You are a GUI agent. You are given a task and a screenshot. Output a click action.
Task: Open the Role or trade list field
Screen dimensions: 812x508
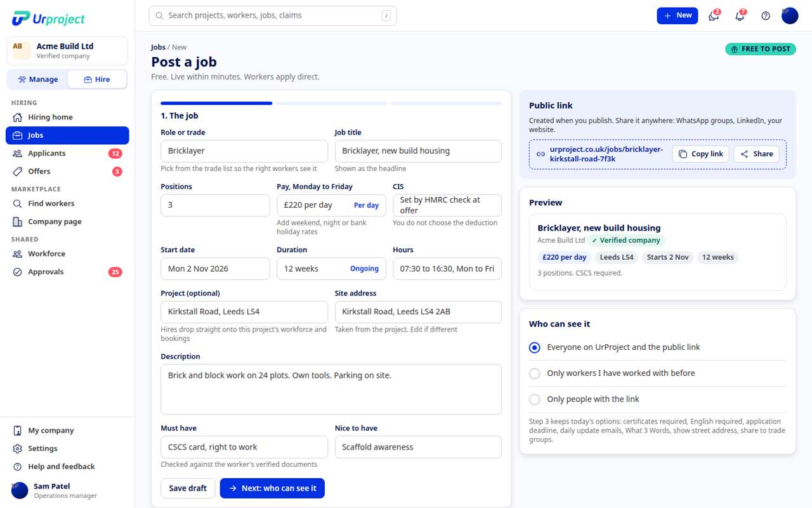click(244, 151)
